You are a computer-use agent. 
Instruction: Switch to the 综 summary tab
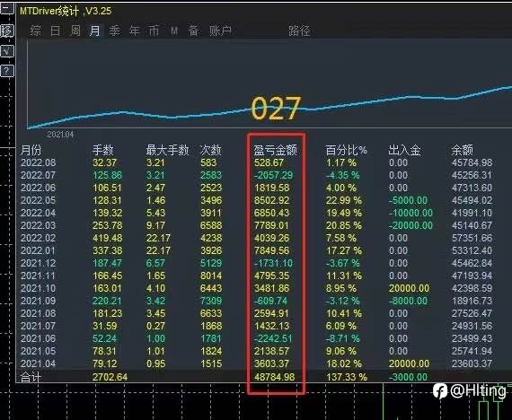pyautogui.click(x=35, y=31)
